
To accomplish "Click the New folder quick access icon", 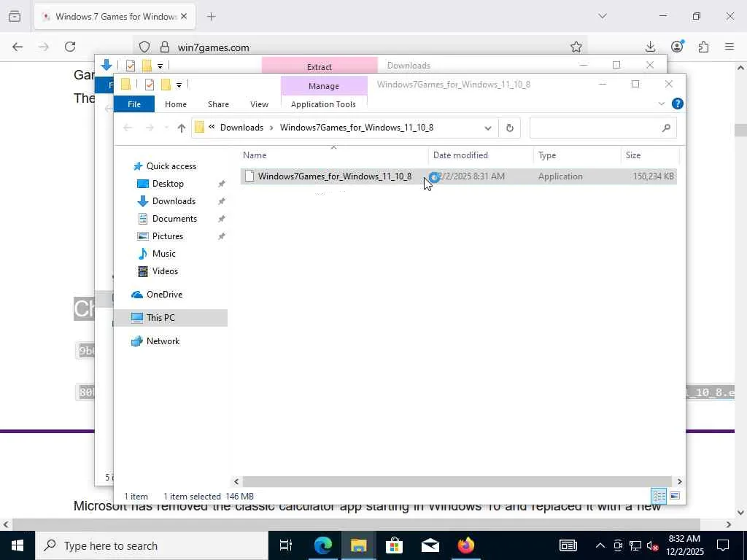I will (x=166, y=85).
